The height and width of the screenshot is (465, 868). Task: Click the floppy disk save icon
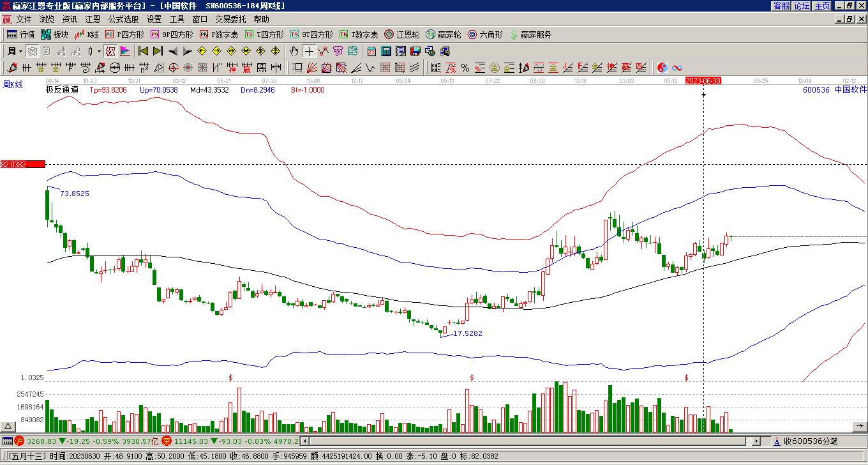pos(415,51)
